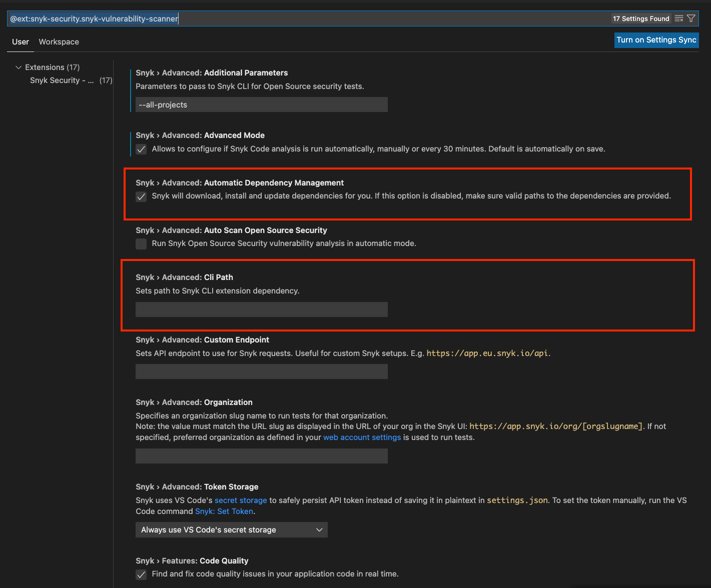Enable Auto Scan Open Source Security
The image size is (711, 588).
click(x=141, y=243)
